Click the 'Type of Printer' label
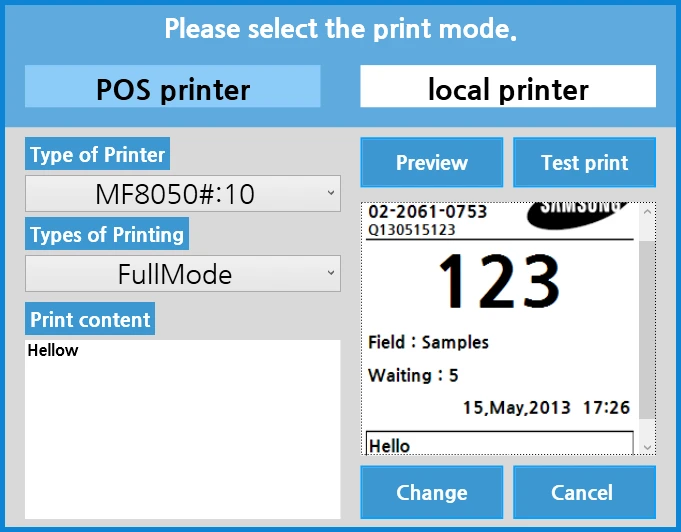Image resolution: width=681 pixels, height=532 pixels. (x=97, y=154)
